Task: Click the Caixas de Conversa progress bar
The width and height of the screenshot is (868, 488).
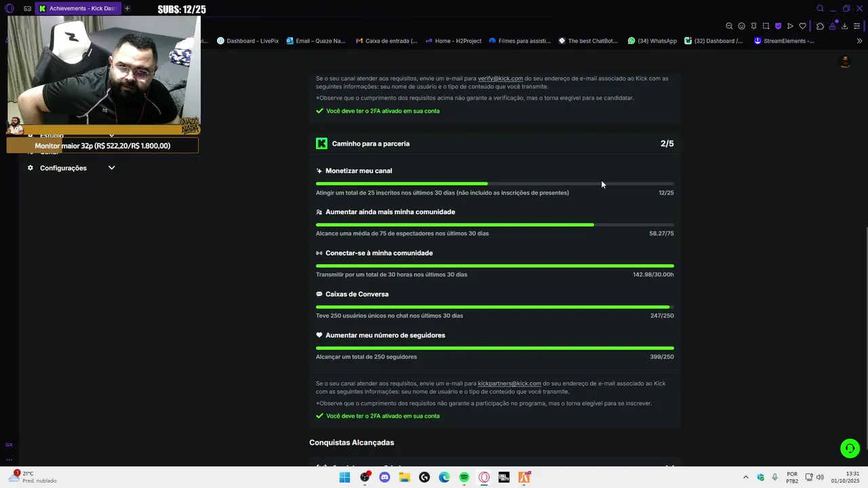Action: [x=495, y=307]
